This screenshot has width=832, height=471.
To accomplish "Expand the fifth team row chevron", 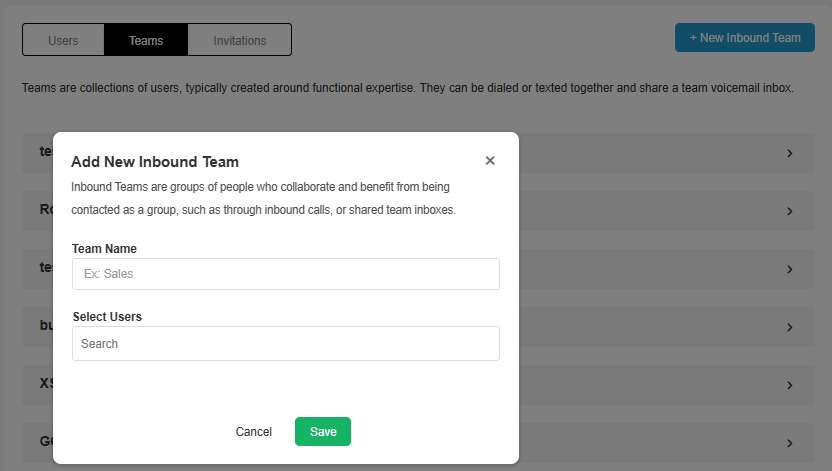I will tap(789, 385).
